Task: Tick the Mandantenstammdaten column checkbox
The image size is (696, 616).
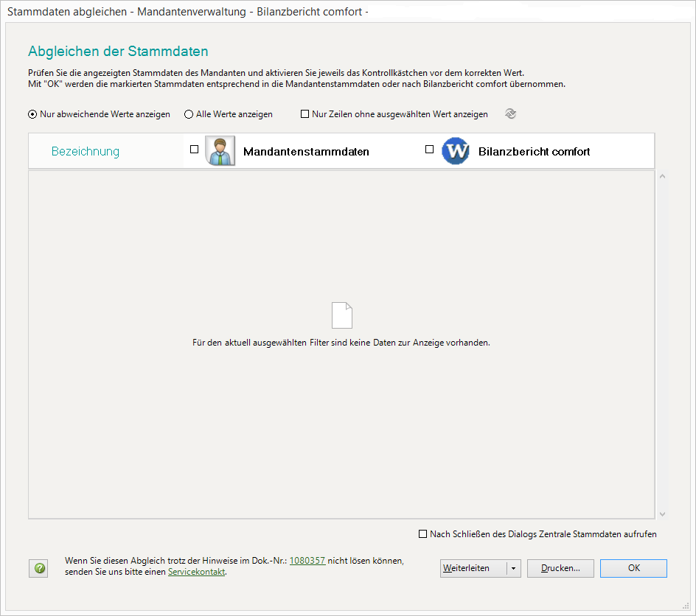Action: tap(195, 149)
